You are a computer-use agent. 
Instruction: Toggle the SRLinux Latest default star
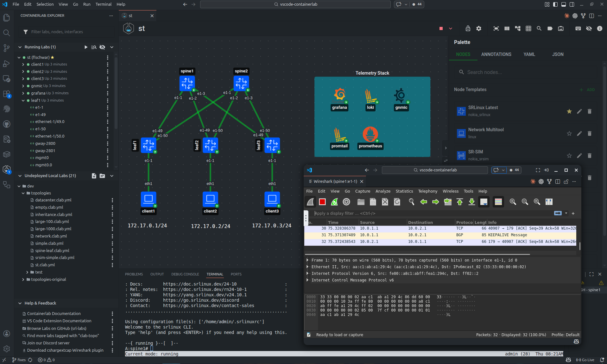569,111
